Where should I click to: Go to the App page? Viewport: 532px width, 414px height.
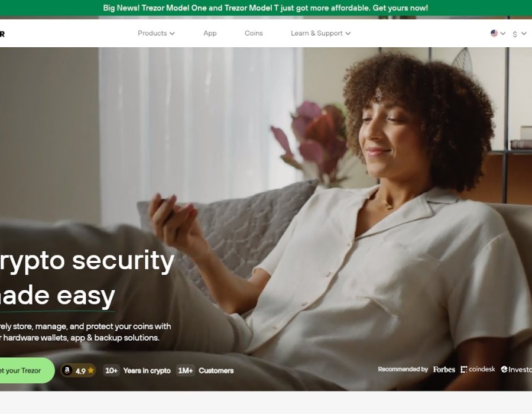210,33
